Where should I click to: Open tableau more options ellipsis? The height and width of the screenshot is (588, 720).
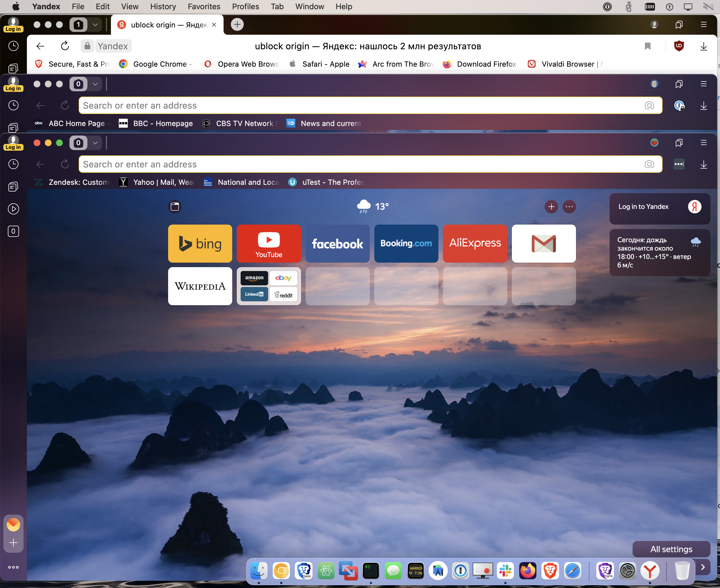(x=569, y=207)
